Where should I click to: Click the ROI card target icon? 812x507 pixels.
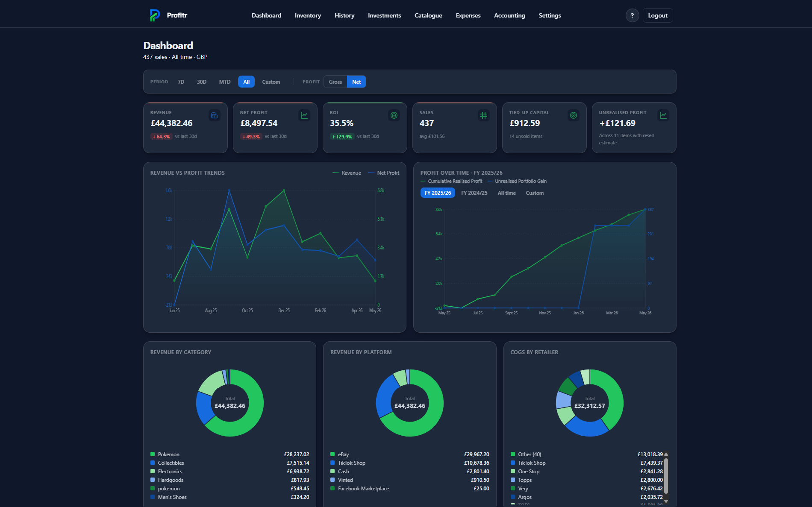[x=394, y=115]
